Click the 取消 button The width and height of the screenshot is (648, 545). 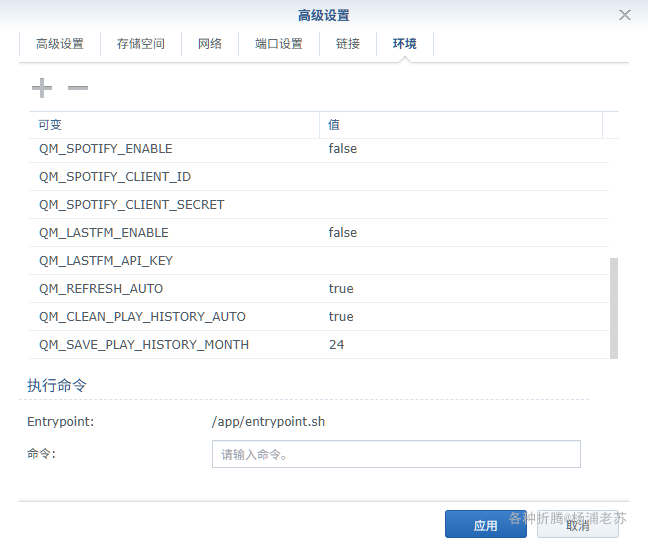[x=578, y=525]
